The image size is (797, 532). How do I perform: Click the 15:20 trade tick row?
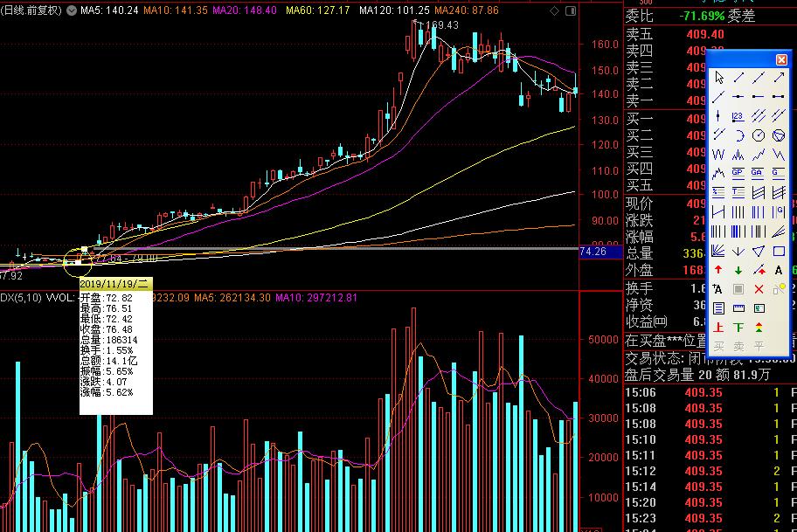tap(710, 502)
